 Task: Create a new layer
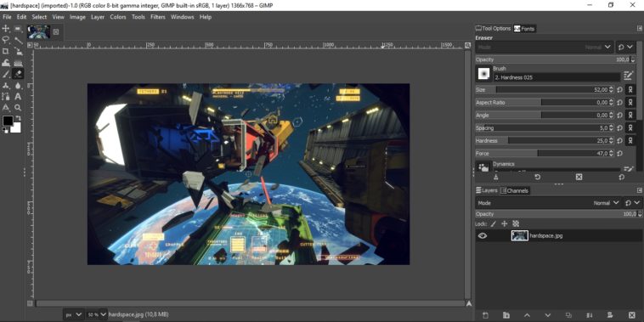[485, 315]
